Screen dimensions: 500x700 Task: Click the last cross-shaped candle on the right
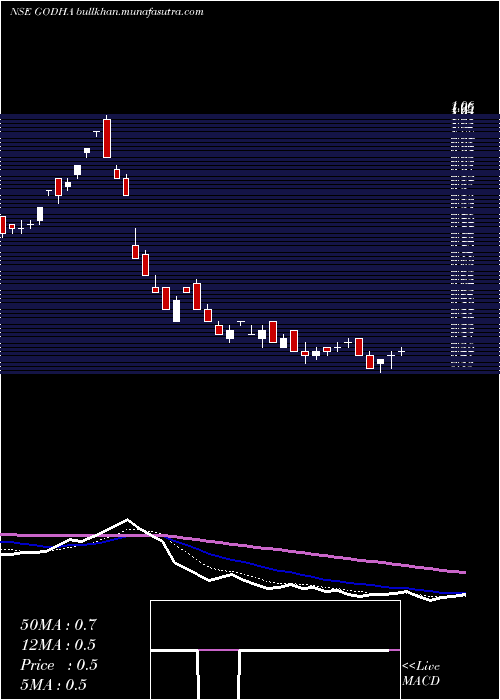[401, 352]
